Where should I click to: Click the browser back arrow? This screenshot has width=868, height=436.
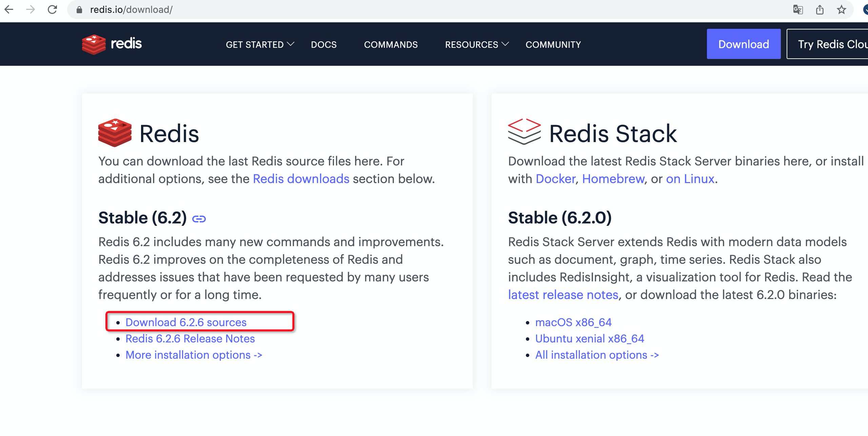9,9
